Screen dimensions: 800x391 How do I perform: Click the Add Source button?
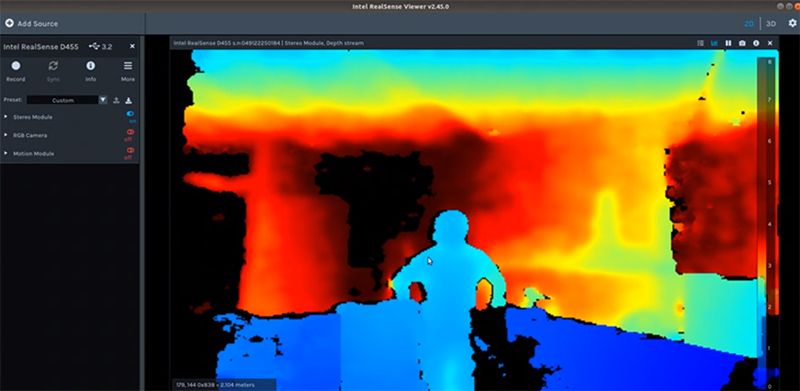click(32, 23)
